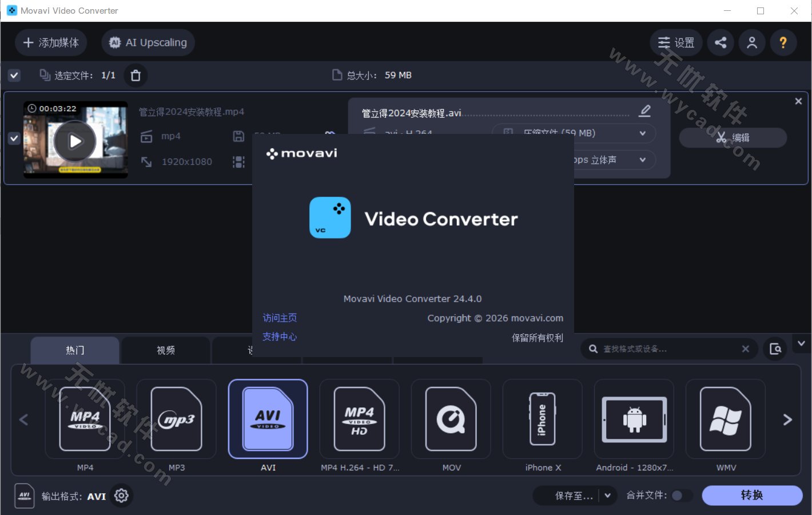Click the share icon

pos(721,42)
